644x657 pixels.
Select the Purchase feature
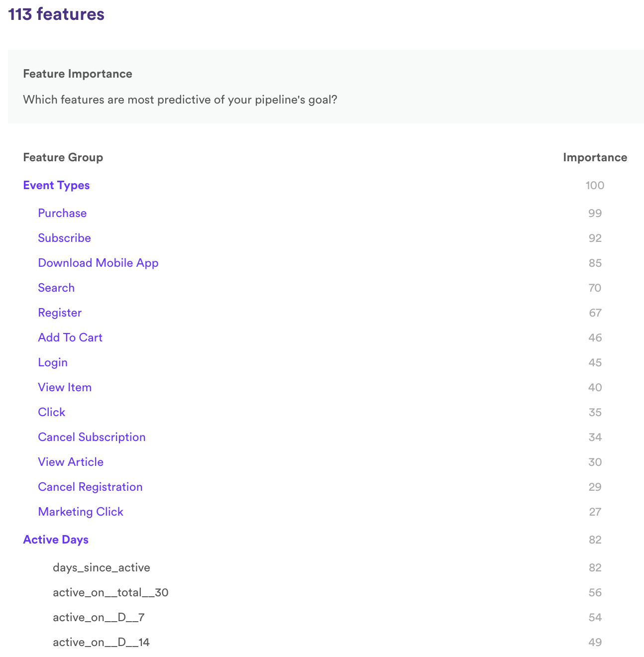point(62,213)
